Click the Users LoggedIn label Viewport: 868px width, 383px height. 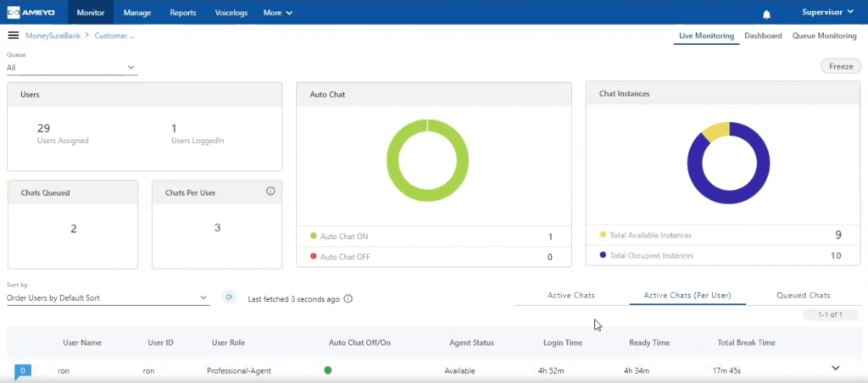tap(198, 141)
